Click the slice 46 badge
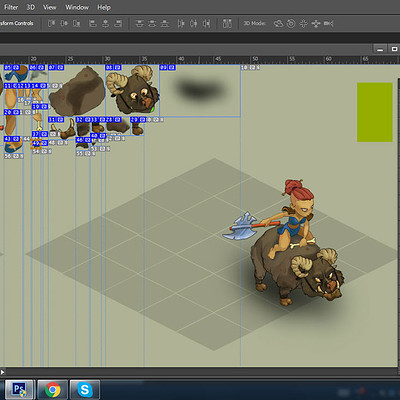The width and height of the screenshot is (400, 400). pyautogui.click(x=83, y=140)
